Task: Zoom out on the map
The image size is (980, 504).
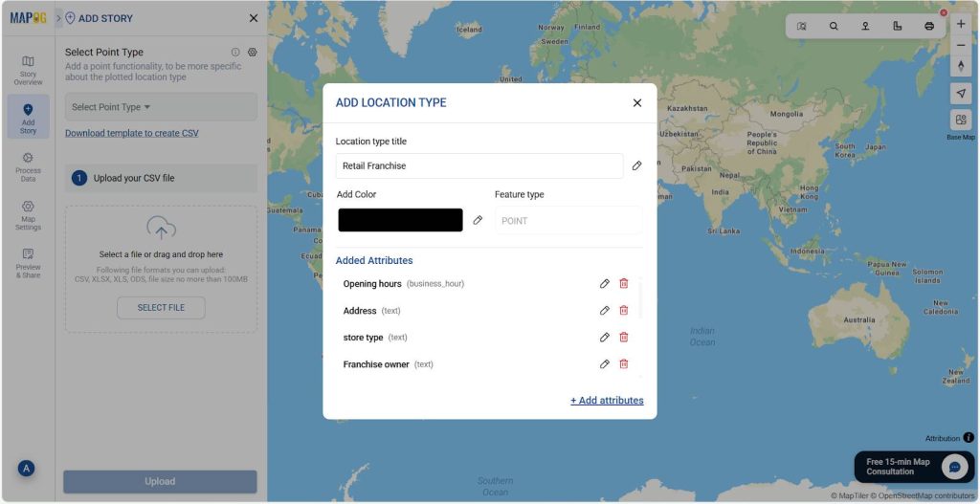Action: click(961, 46)
